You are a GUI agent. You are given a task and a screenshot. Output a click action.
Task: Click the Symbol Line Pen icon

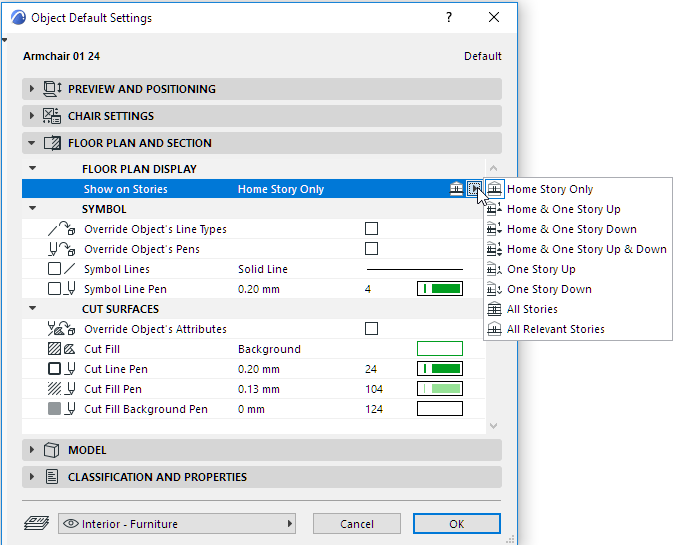click(62, 289)
